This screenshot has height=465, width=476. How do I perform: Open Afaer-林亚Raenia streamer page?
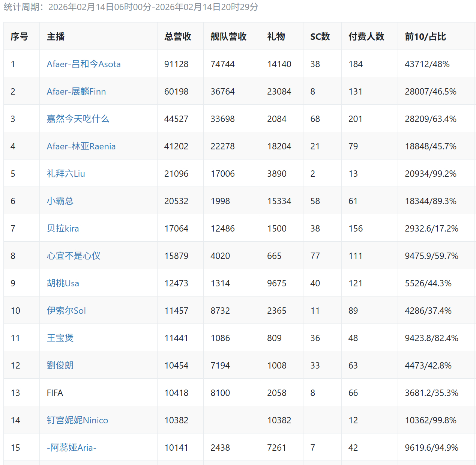point(81,146)
